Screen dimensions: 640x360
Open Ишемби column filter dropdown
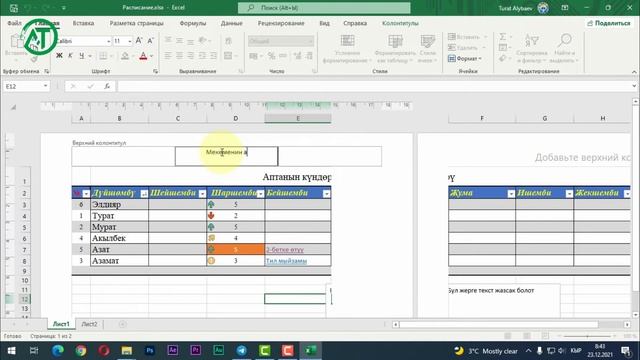tap(569, 194)
